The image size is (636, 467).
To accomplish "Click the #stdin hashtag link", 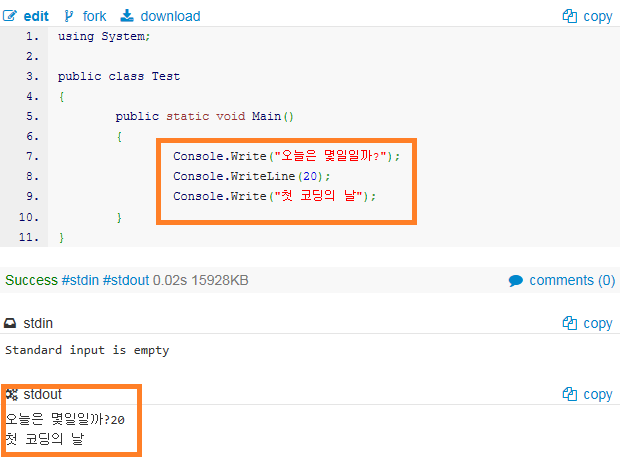I will pyautogui.click(x=80, y=280).
